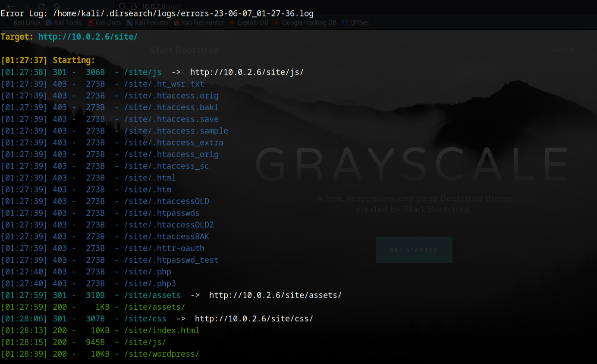Click the /site/wordpress/ result line
This screenshot has height=364, width=597.
tap(161, 354)
